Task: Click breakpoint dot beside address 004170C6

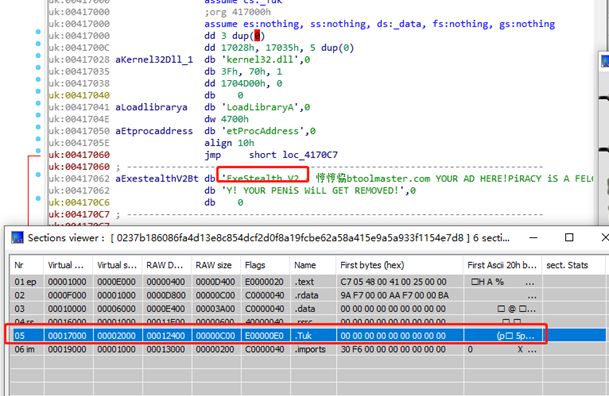Action: click(38, 198)
